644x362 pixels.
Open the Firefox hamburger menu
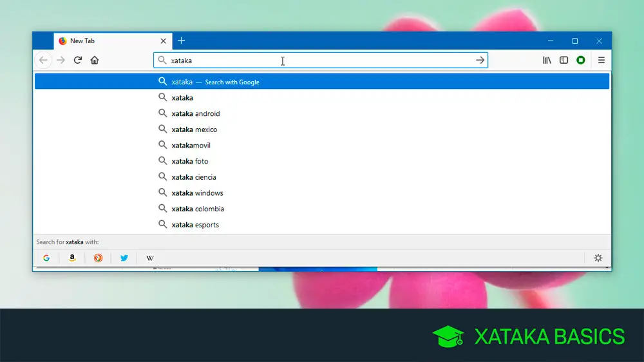(601, 61)
